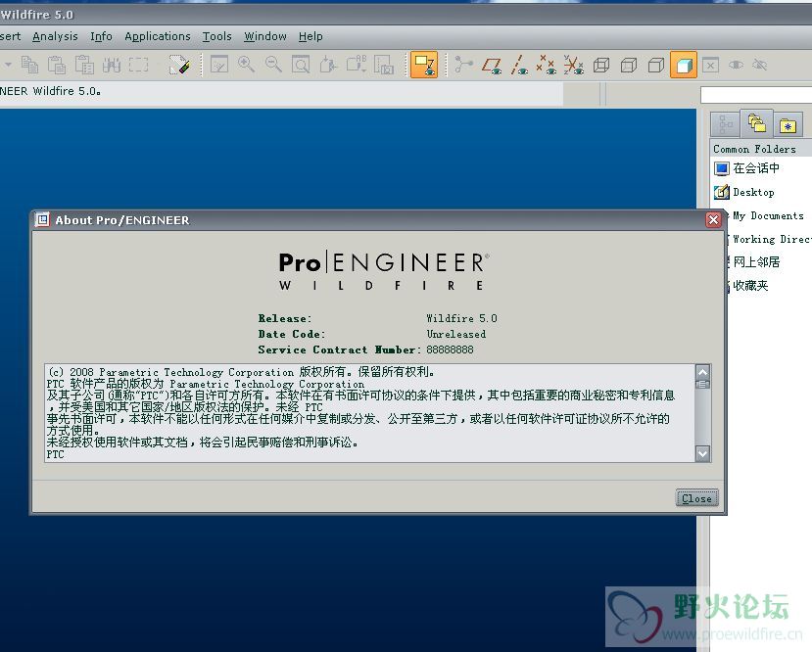This screenshot has height=652, width=812.
Task: Click the Refit zoom icon
Action: pos(301,65)
